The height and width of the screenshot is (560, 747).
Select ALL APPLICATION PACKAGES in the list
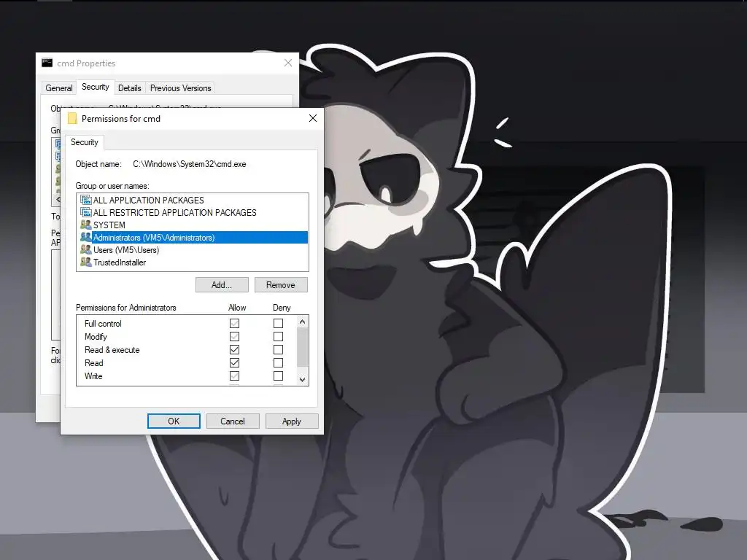(x=193, y=200)
